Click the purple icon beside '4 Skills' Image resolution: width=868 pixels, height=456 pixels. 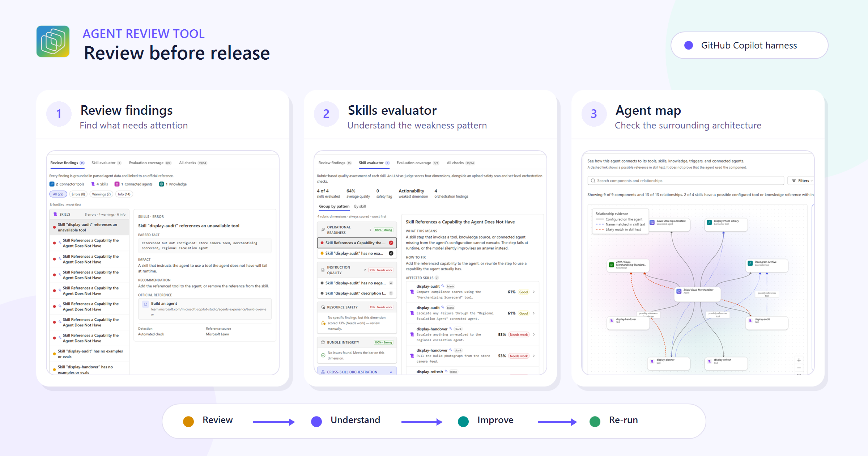coord(93,184)
